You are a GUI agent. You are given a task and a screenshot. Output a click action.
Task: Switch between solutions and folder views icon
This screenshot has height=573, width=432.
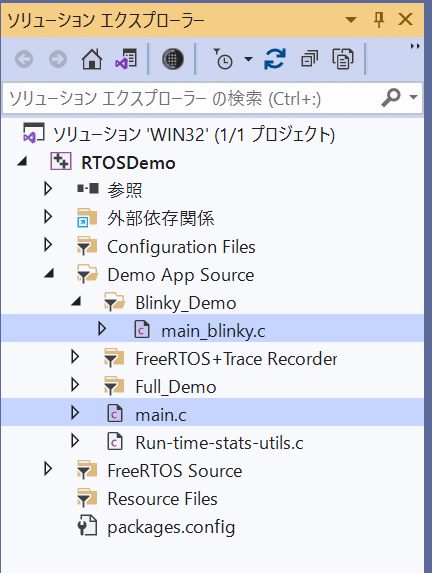tap(126, 59)
